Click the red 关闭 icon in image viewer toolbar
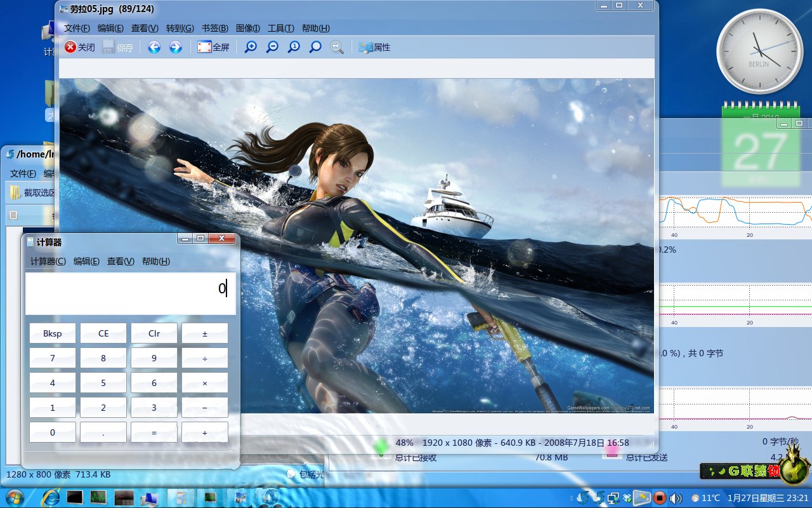812x508 pixels. click(70, 47)
